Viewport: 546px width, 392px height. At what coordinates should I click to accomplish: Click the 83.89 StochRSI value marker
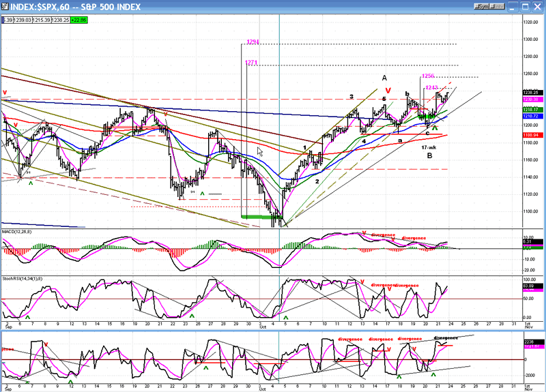pos(533,286)
